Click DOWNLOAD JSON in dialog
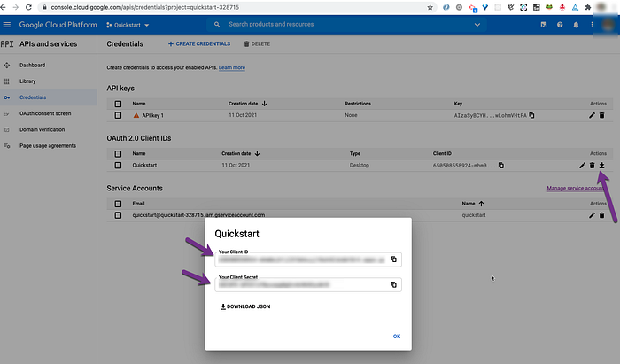 pos(245,306)
